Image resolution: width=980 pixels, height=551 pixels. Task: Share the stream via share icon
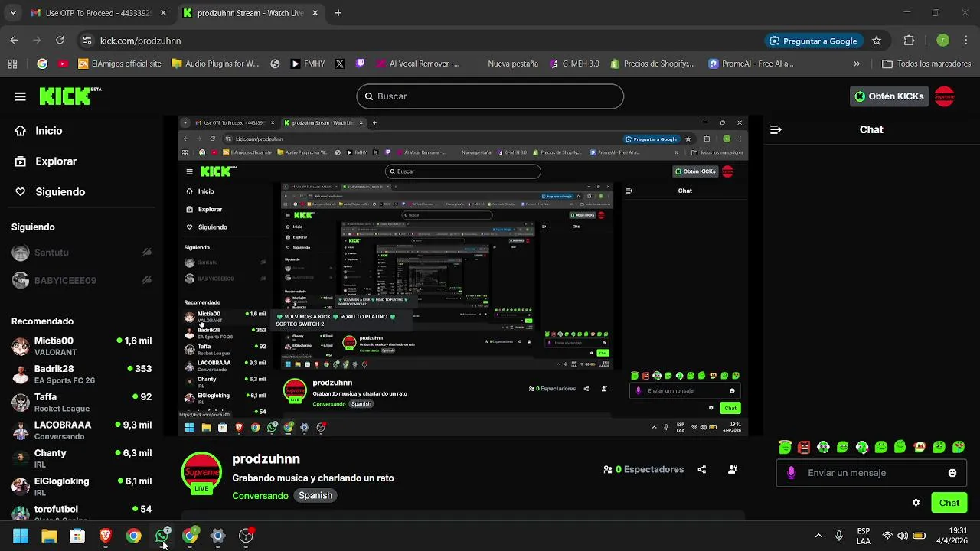point(702,470)
